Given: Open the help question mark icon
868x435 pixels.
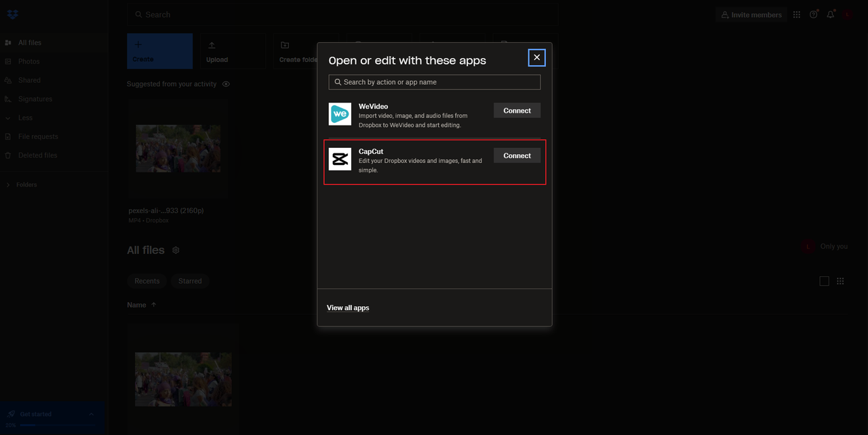Looking at the screenshot, I should [814, 14].
